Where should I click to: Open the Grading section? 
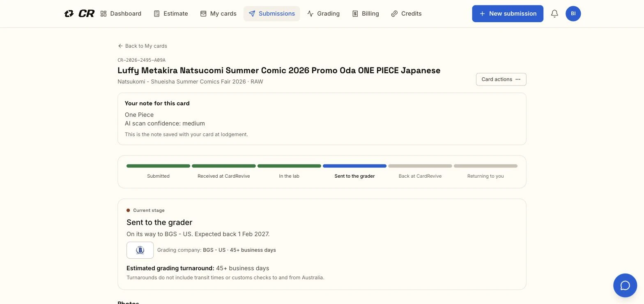[323, 14]
